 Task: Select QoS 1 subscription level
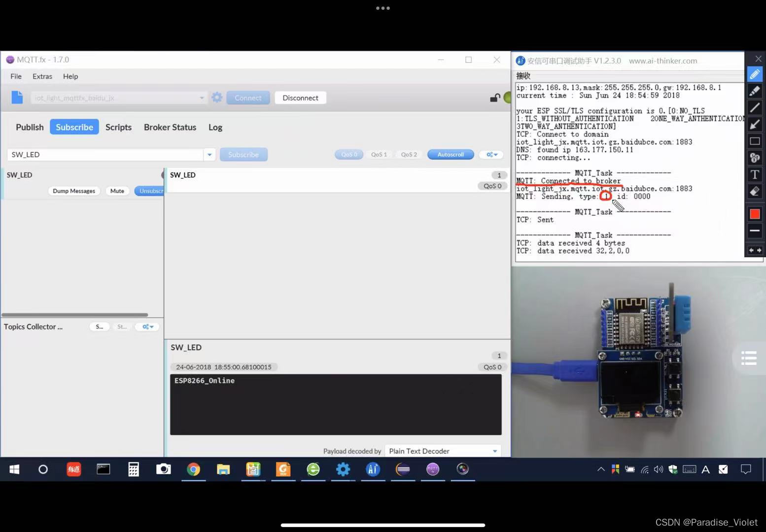tap(379, 155)
